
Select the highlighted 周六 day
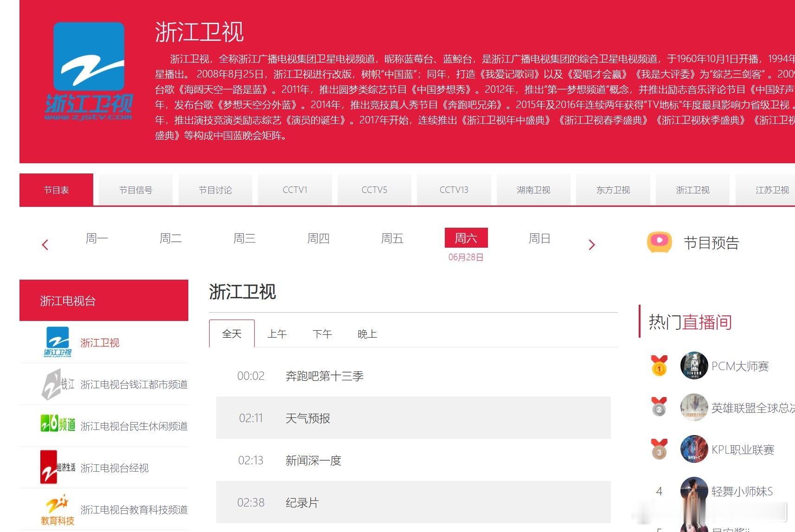pyautogui.click(x=466, y=238)
